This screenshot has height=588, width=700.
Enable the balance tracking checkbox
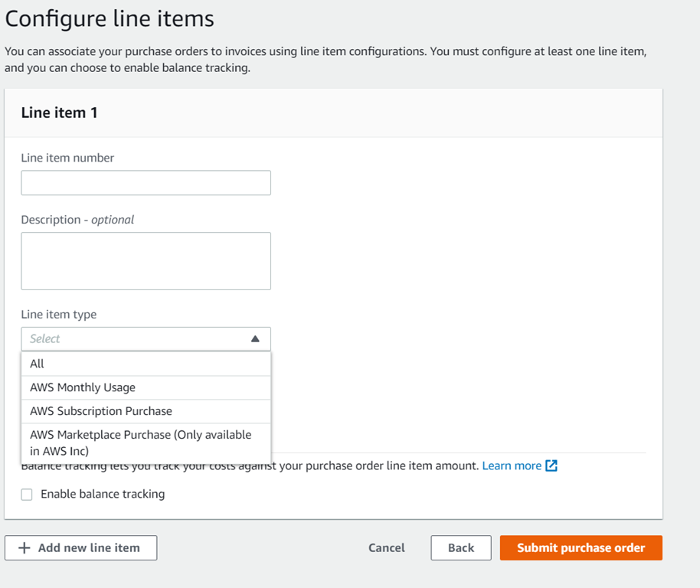point(27,495)
